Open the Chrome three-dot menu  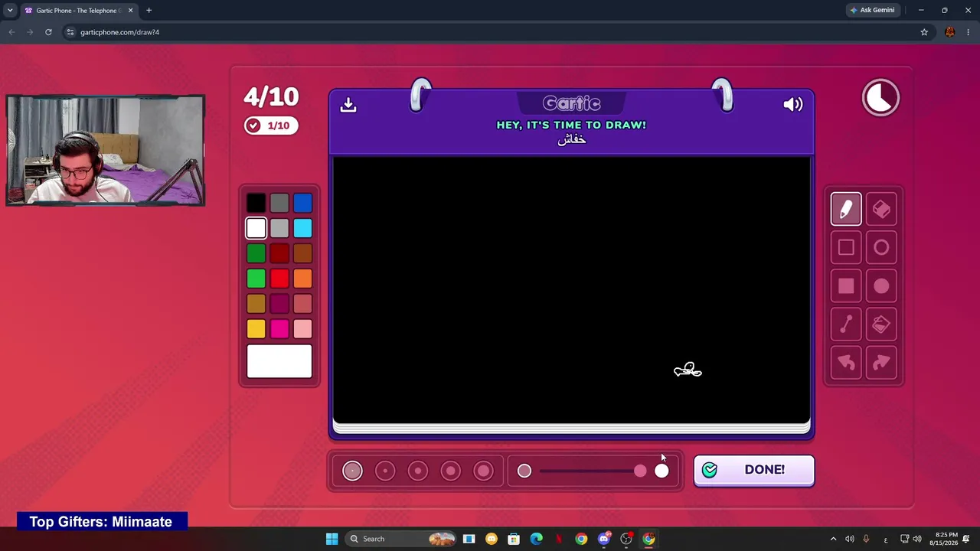[969, 32]
